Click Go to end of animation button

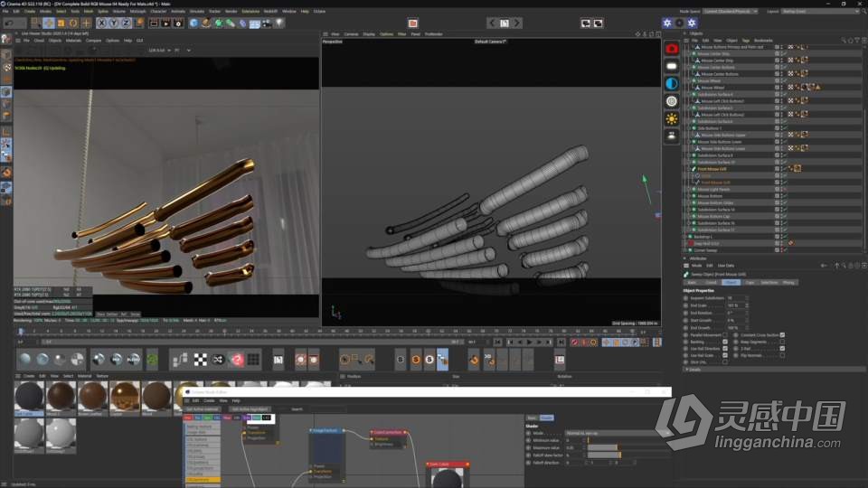tap(561, 343)
